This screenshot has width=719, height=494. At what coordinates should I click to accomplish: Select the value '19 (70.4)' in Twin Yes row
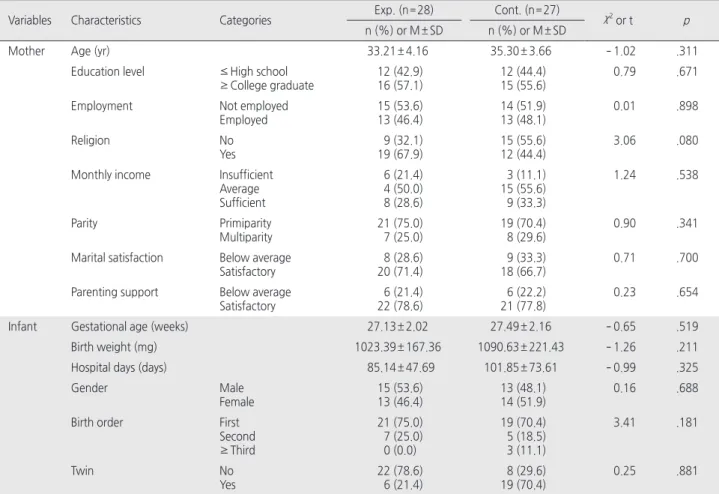(523, 485)
